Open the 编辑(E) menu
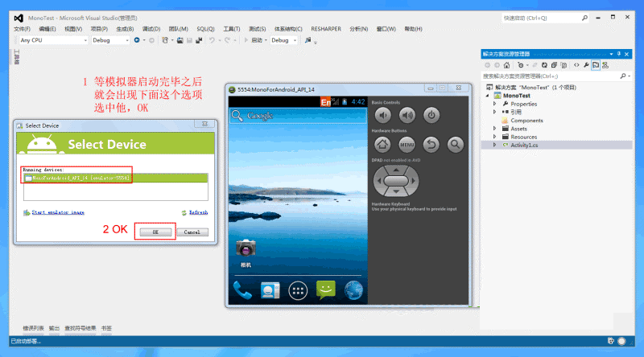This screenshot has height=357, width=644. point(47,29)
